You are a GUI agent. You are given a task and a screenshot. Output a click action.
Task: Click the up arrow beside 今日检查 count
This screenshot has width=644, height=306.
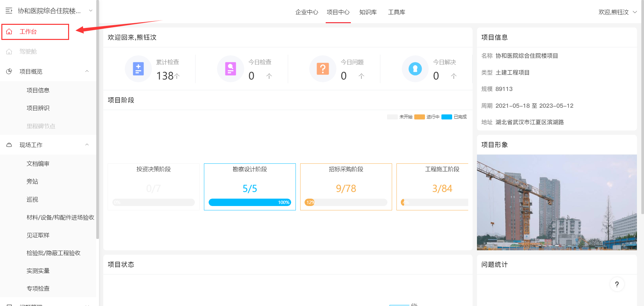pyautogui.click(x=269, y=76)
